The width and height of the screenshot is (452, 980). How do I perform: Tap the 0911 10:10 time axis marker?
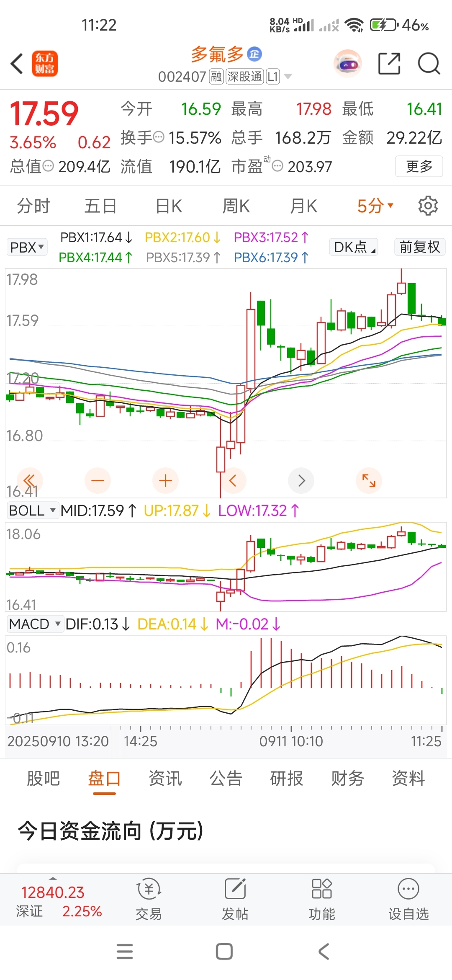(x=291, y=741)
